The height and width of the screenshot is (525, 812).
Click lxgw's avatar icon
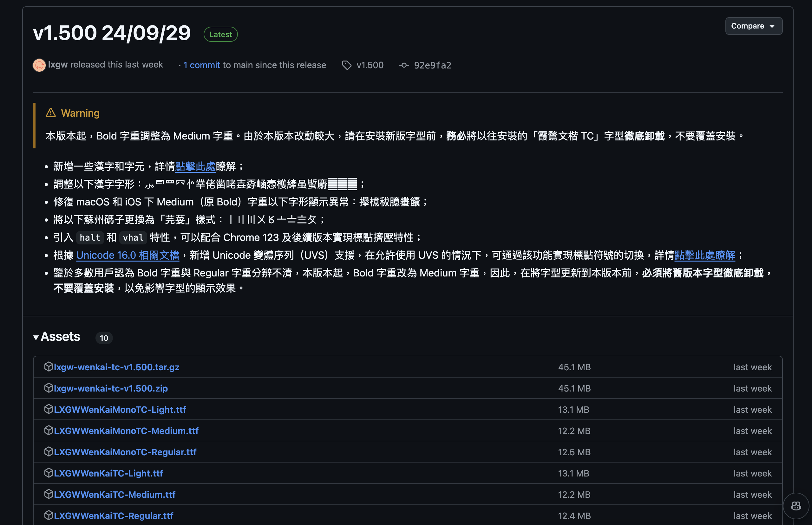point(39,65)
